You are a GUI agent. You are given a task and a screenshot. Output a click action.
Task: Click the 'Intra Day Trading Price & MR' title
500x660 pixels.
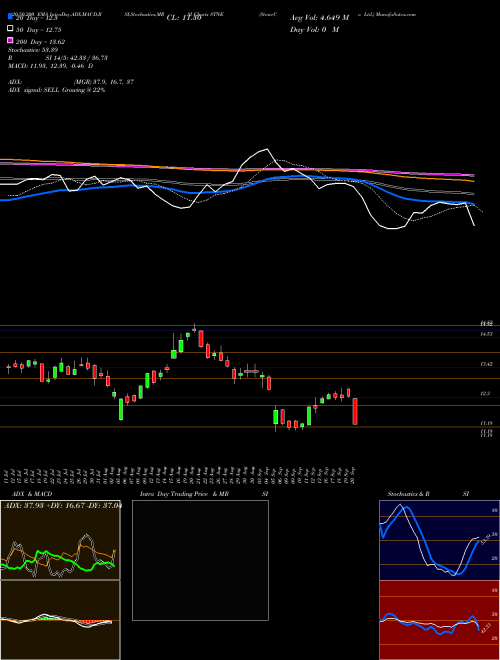click(184, 494)
